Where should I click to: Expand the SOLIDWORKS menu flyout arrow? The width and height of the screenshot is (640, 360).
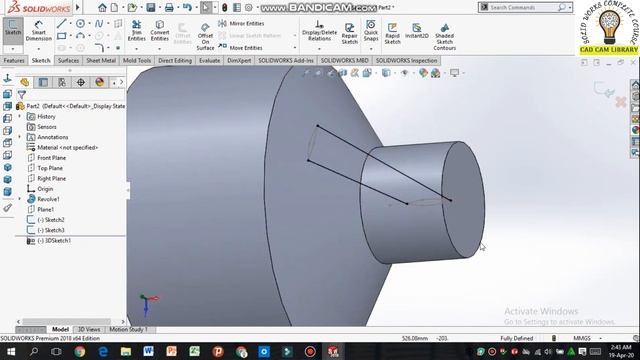click(77, 7)
